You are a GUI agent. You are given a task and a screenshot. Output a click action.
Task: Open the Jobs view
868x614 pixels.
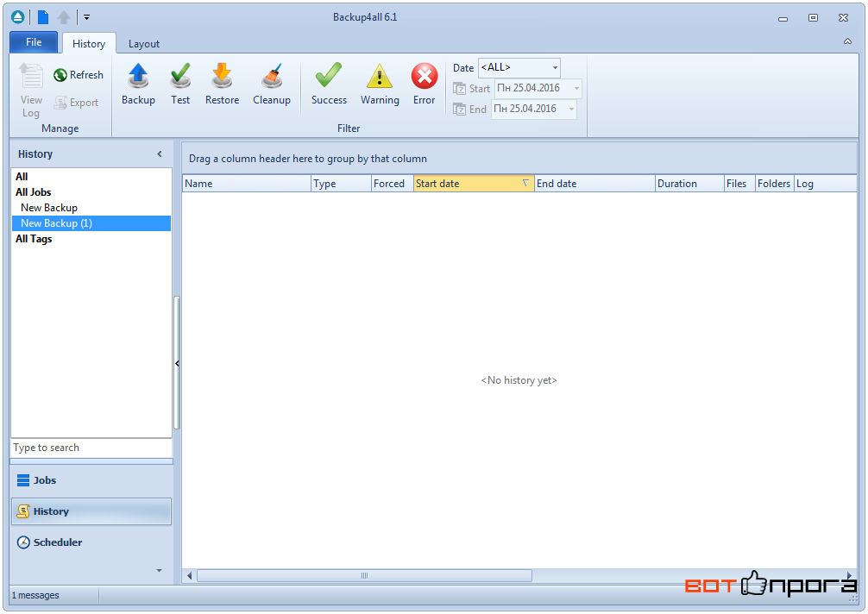click(x=91, y=480)
